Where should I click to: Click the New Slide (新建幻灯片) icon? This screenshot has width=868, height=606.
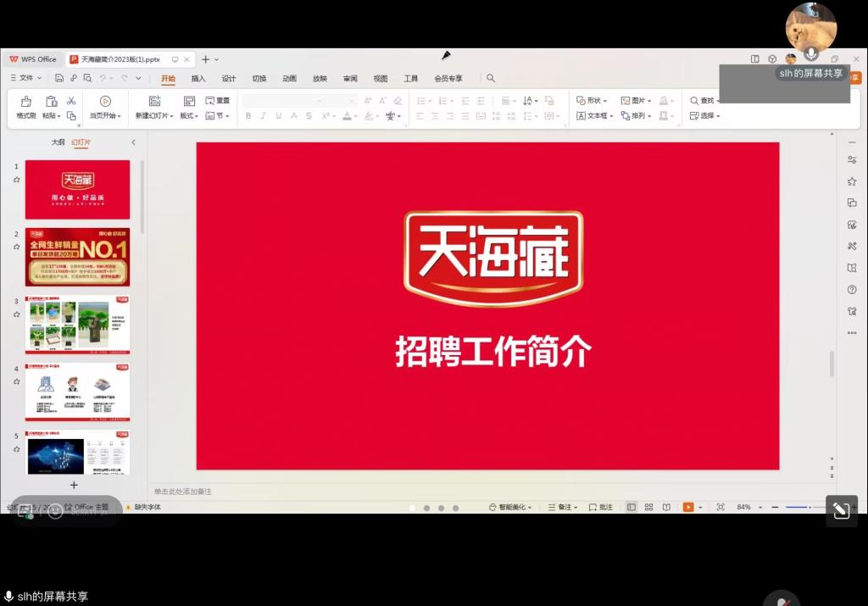(x=154, y=101)
